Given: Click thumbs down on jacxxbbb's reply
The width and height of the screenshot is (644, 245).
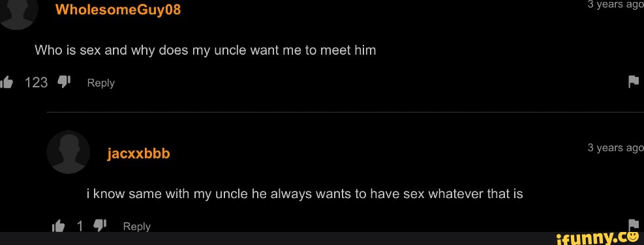Looking at the screenshot, I should pos(100,225).
